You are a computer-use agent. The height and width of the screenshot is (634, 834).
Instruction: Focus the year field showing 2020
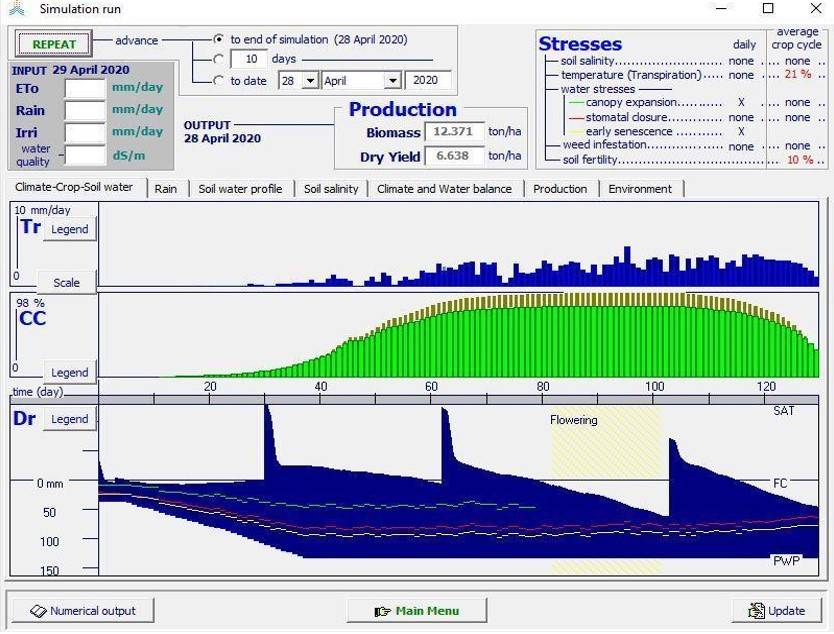click(428, 81)
